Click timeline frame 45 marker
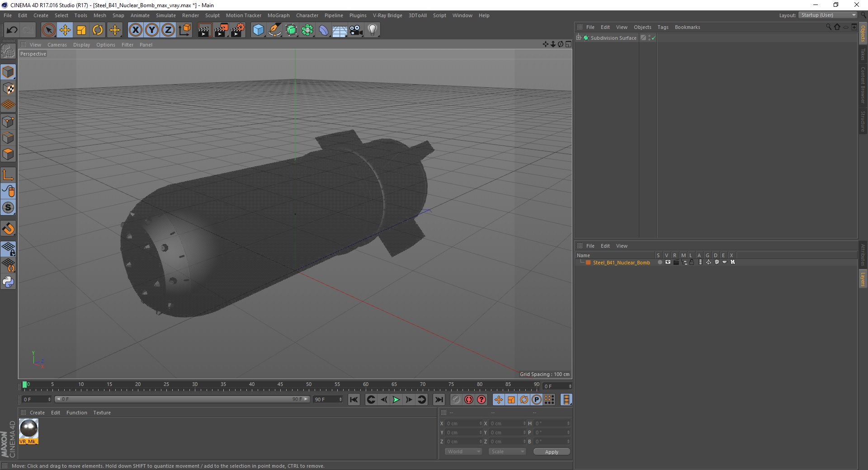The height and width of the screenshot is (470, 868). (x=280, y=385)
